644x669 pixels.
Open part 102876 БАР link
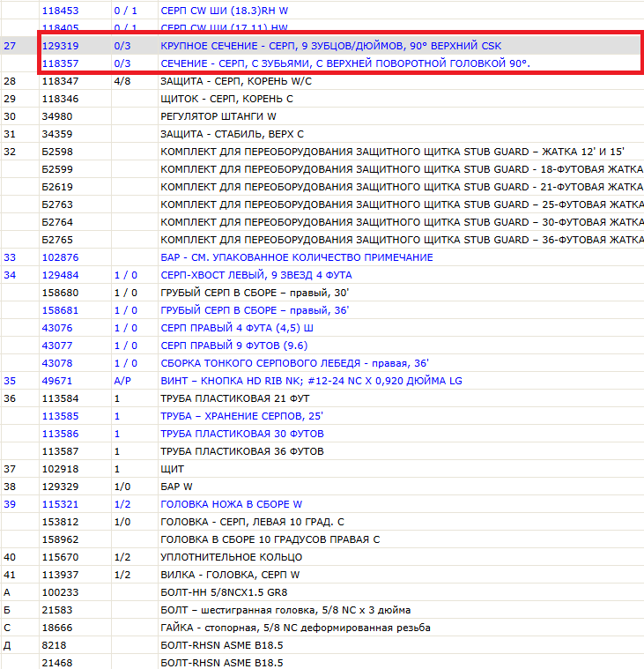click(x=60, y=257)
